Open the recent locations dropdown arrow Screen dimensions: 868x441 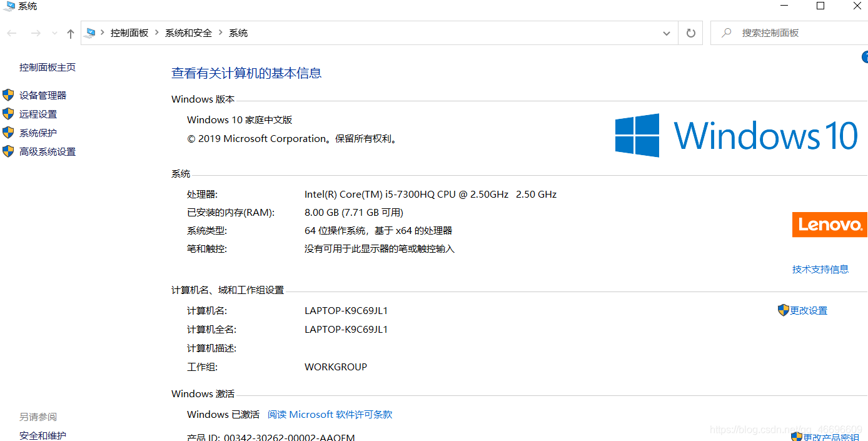pos(54,33)
